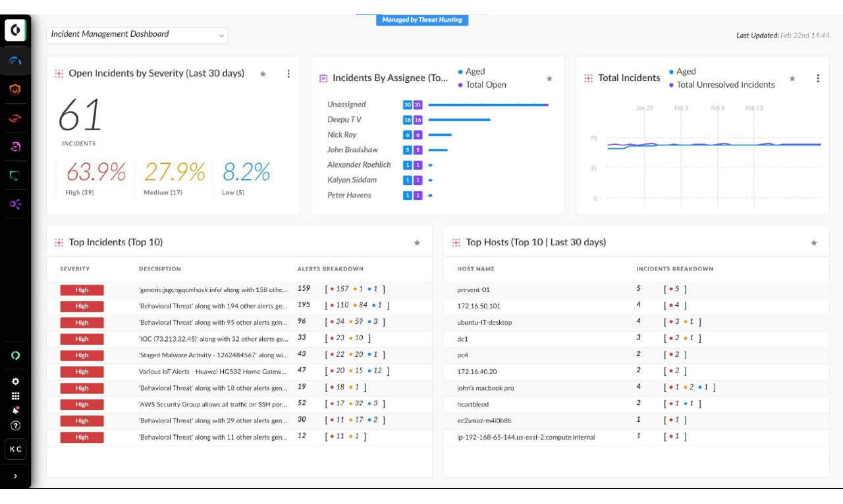Click the red High severity badge on first incident
This screenshot has width=843, height=504.
[x=82, y=290]
